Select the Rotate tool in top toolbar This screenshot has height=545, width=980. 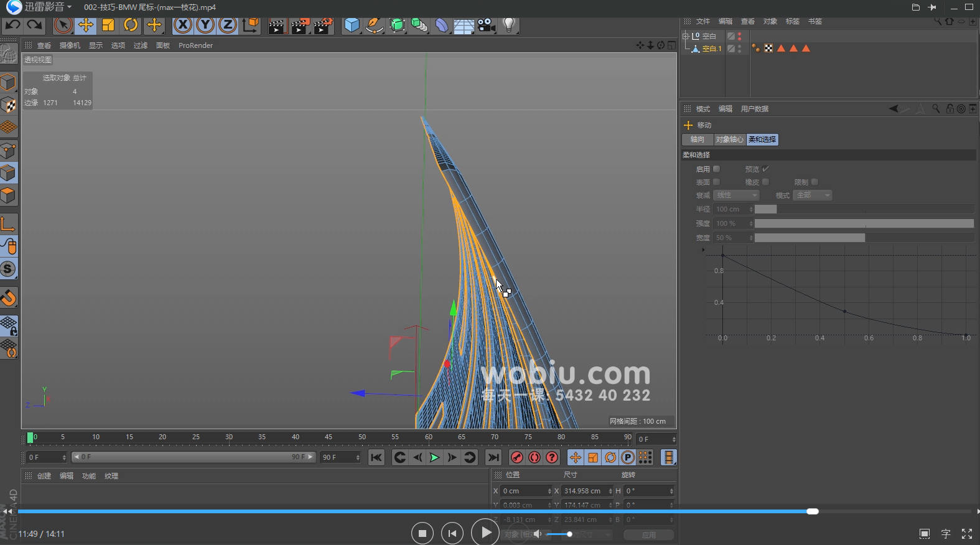[131, 25]
